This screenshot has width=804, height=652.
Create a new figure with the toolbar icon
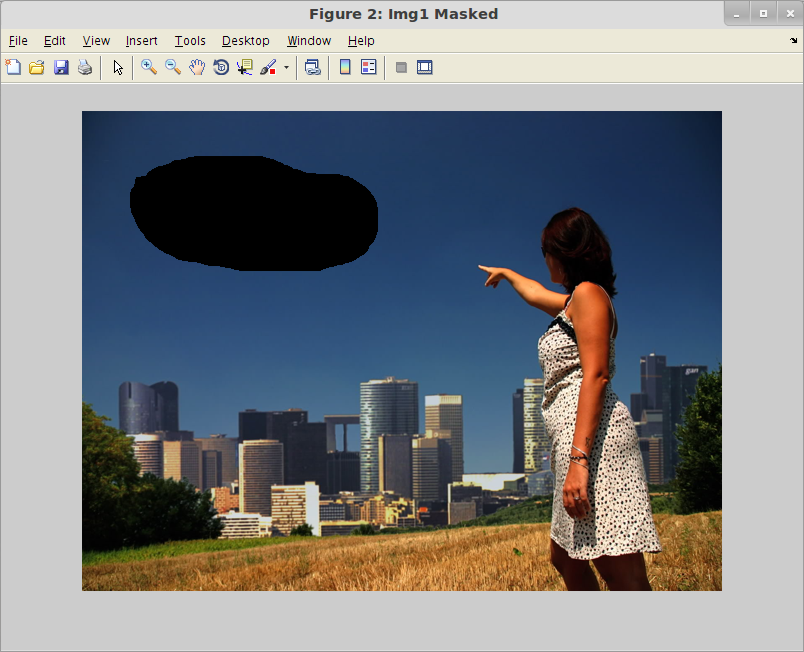(x=13, y=67)
